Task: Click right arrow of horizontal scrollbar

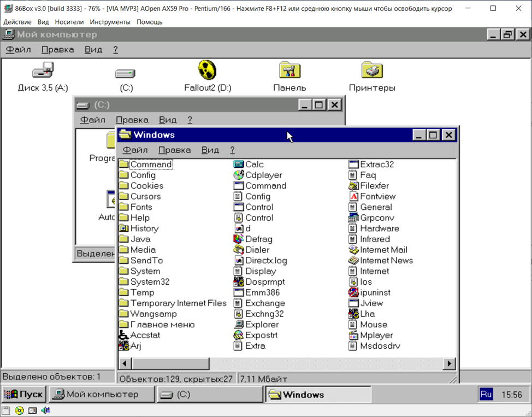Action: click(450, 363)
